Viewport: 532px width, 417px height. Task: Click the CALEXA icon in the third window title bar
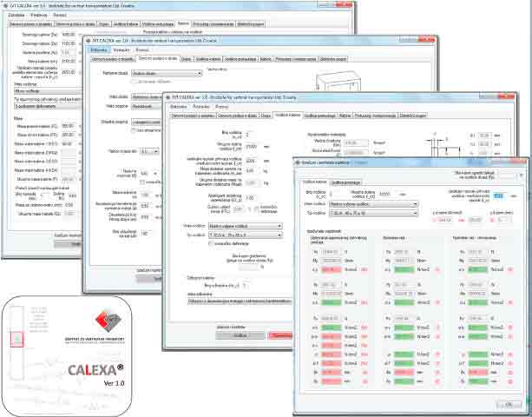pyautogui.click(x=167, y=97)
